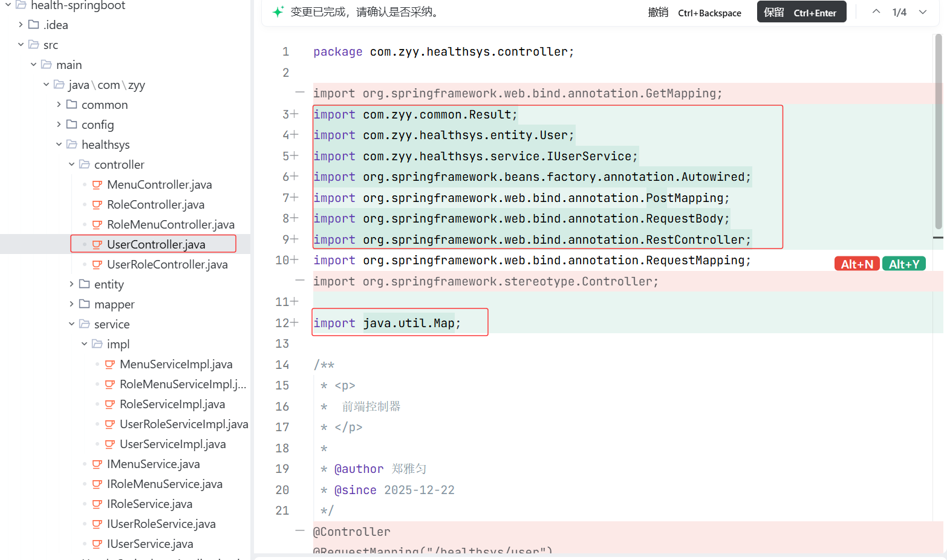947x560 pixels.
Task: Collapse the impl folder chevron
Action: [x=84, y=343]
